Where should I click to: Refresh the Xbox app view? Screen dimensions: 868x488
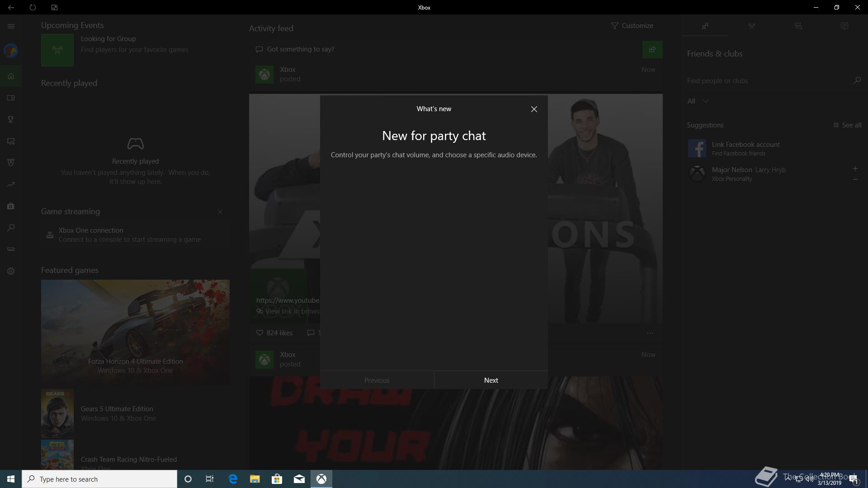33,7
